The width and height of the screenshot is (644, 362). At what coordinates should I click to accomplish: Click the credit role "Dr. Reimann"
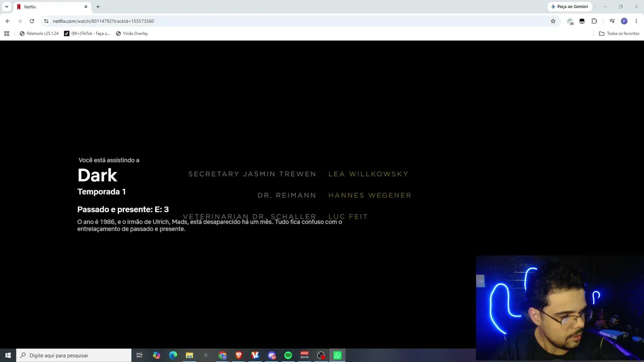(287, 195)
